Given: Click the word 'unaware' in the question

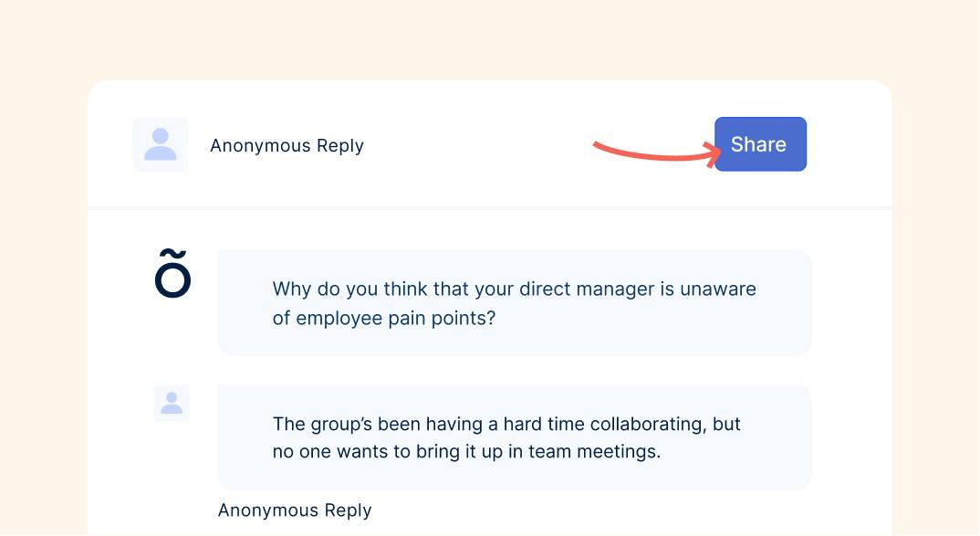Looking at the screenshot, I should (x=717, y=289).
